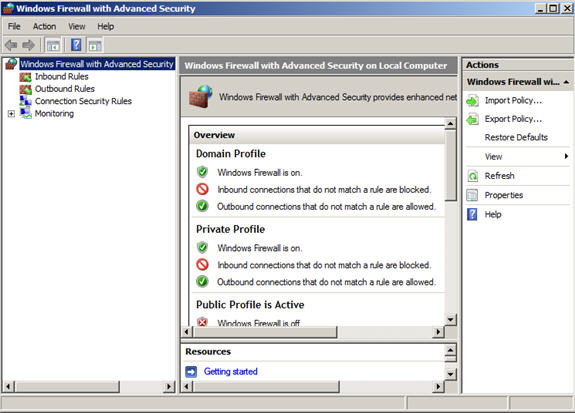Click the red blocked icon under Domain Profile
This screenshot has width=575, height=413.
(x=202, y=189)
